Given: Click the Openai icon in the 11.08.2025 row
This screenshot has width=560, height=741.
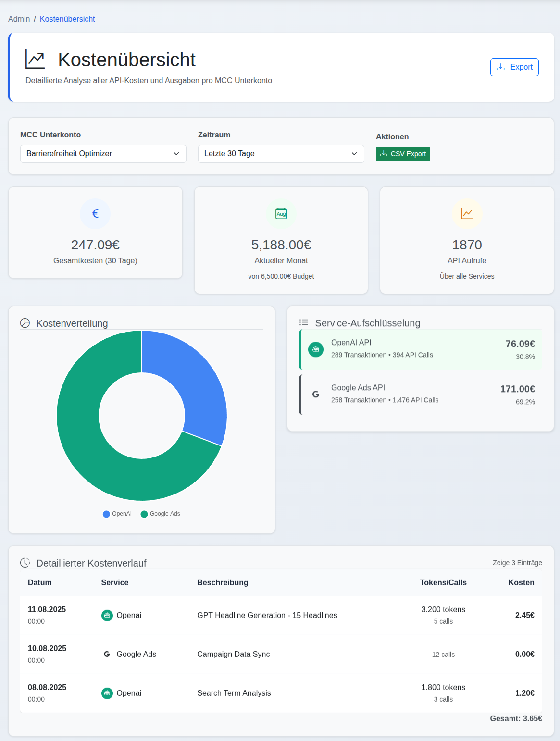Looking at the screenshot, I should [x=107, y=615].
